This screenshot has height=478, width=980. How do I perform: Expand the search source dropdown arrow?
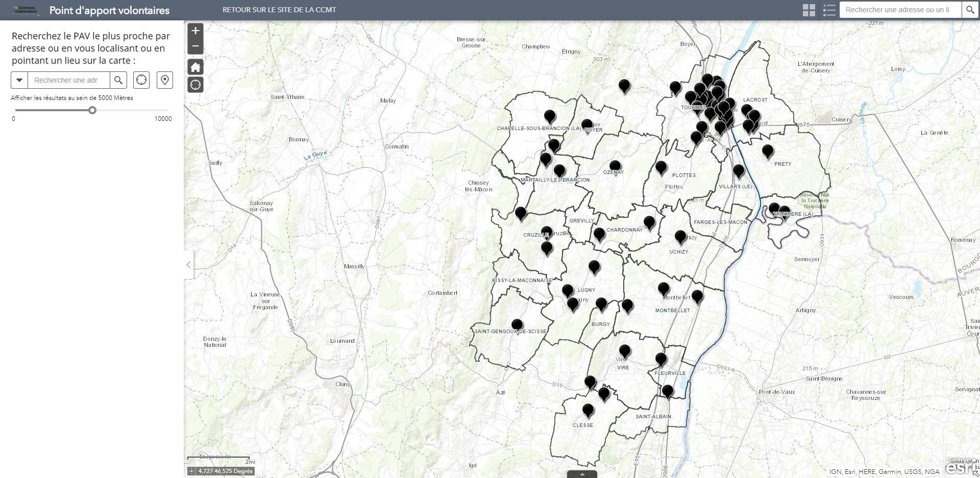click(x=19, y=80)
